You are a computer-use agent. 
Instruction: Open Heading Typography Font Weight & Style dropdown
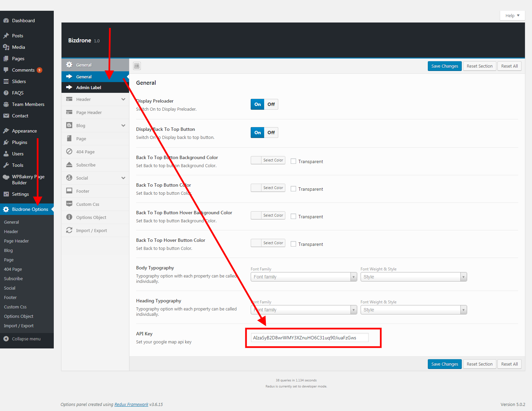click(x=414, y=310)
